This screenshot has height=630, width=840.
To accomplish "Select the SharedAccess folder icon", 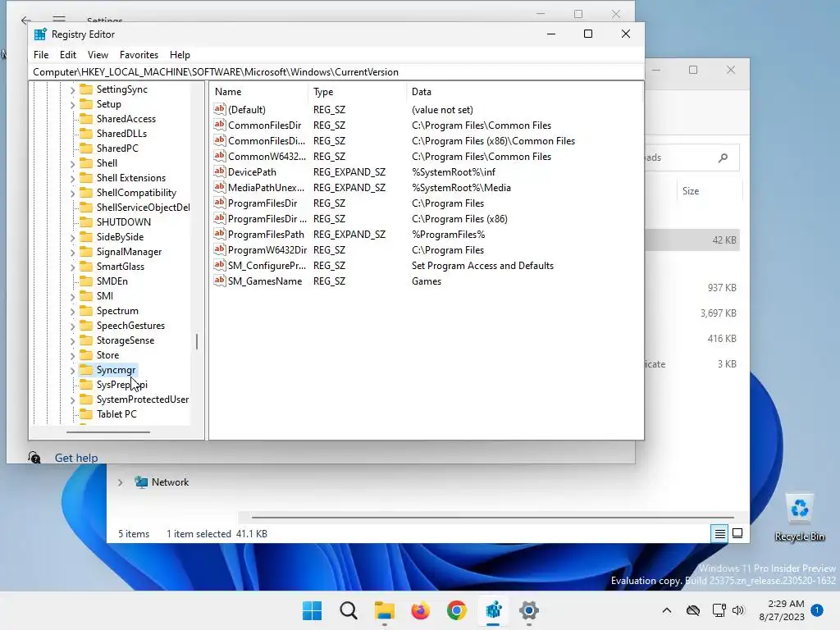I will point(85,118).
